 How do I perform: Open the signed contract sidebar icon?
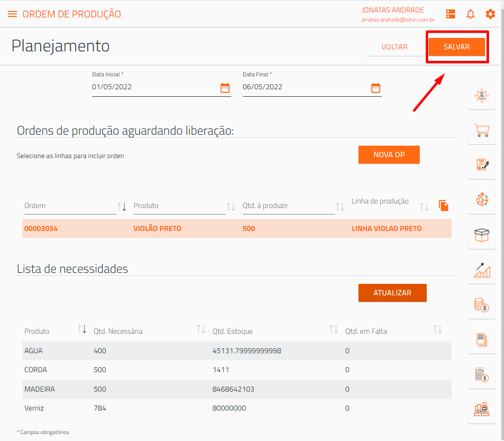click(482, 165)
